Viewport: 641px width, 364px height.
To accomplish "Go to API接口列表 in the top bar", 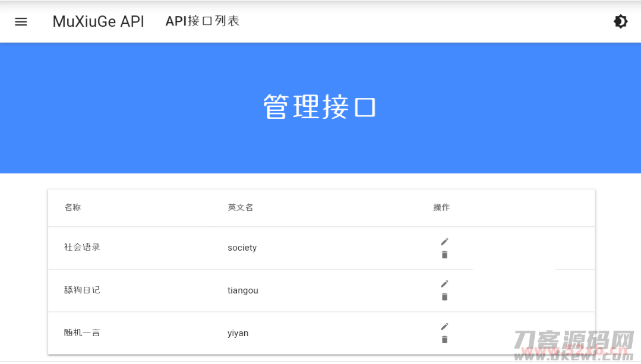I will pos(202,21).
